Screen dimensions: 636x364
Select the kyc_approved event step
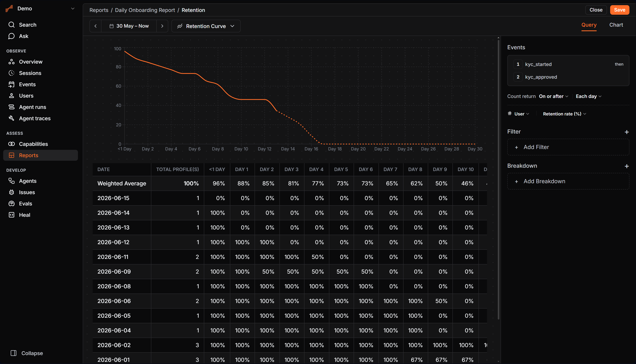point(568,77)
